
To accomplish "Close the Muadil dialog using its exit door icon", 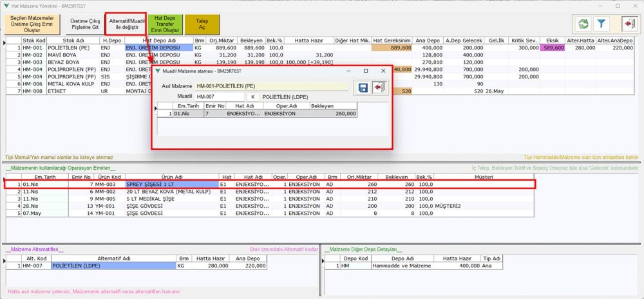I will point(380,87).
